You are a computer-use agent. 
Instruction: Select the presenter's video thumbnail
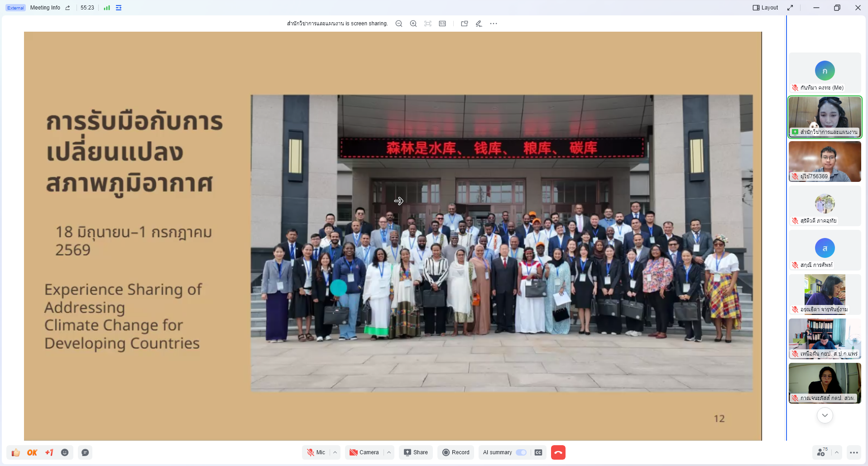click(x=825, y=117)
